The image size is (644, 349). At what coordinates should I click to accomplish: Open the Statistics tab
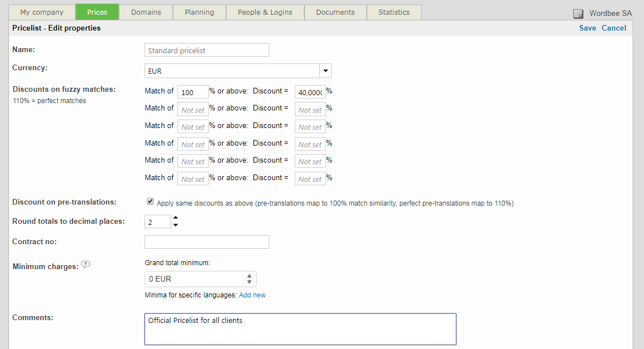(393, 12)
